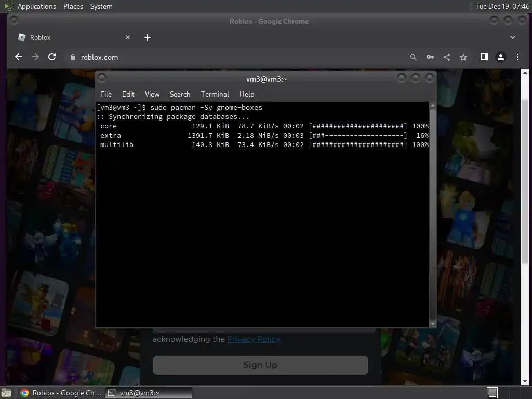Click the Chrome window menu button
This screenshot has height=399, width=532.
click(14, 21)
